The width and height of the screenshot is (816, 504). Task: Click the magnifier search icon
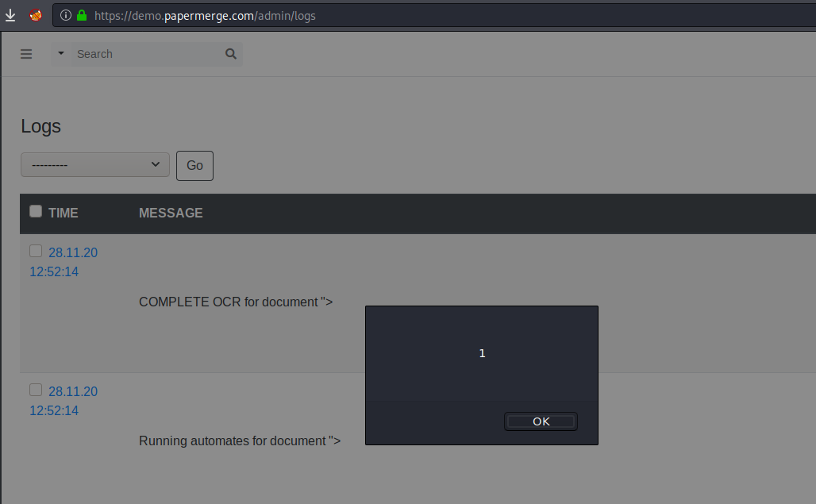[x=230, y=54]
